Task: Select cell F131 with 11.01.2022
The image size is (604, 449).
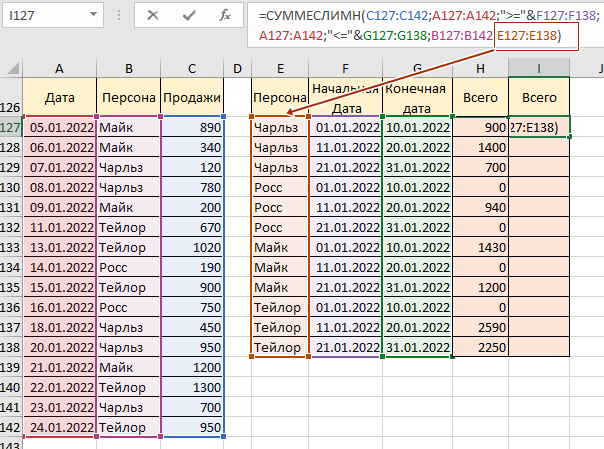Action: click(x=346, y=208)
